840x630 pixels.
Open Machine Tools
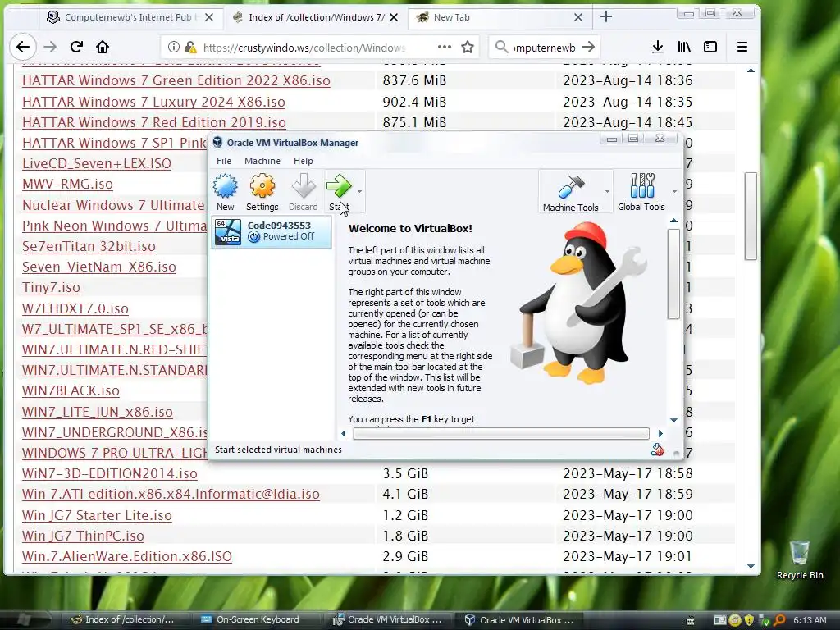tap(571, 192)
